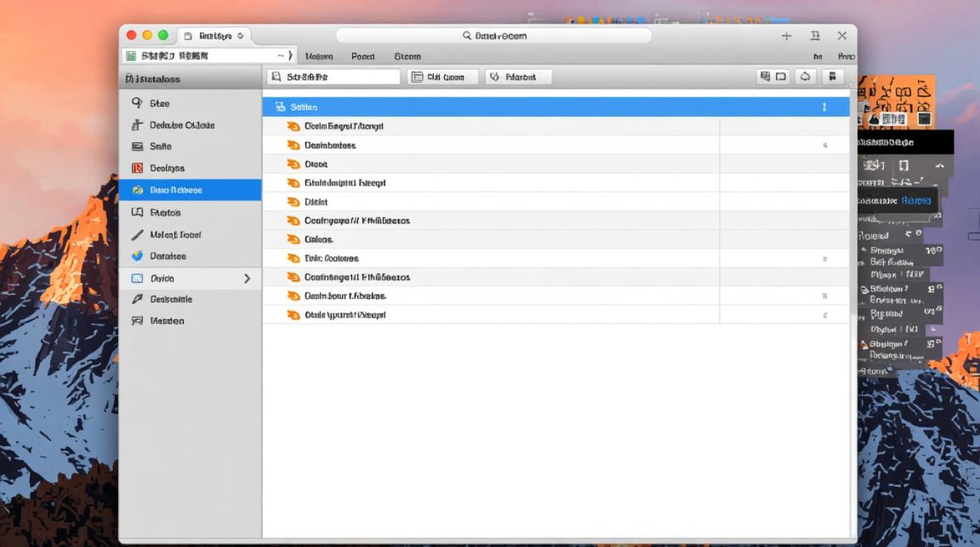Select the red icon sidebar entry
Viewport: 980px width, 547px height.
137,168
